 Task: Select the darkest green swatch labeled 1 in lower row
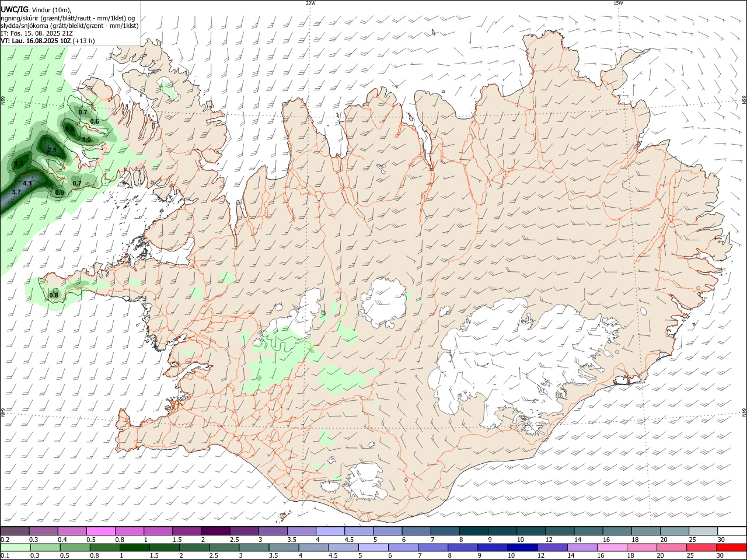point(134,548)
